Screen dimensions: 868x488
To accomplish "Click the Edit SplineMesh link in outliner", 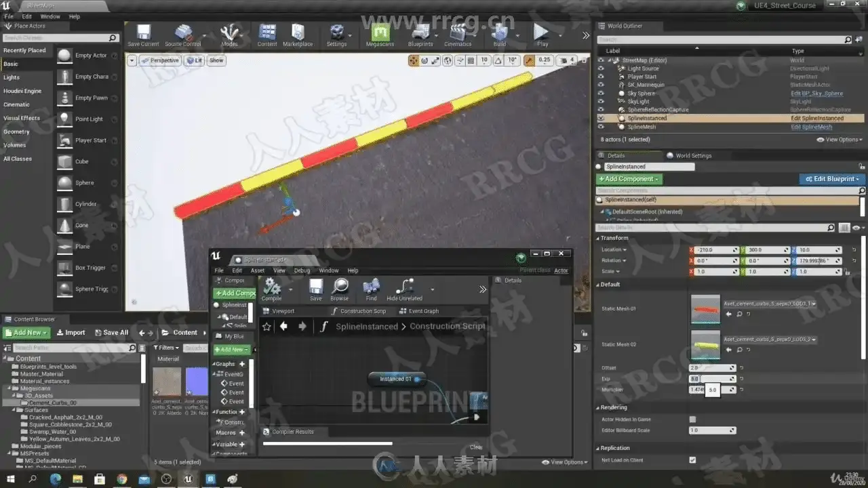I will [x=811, y=127].
